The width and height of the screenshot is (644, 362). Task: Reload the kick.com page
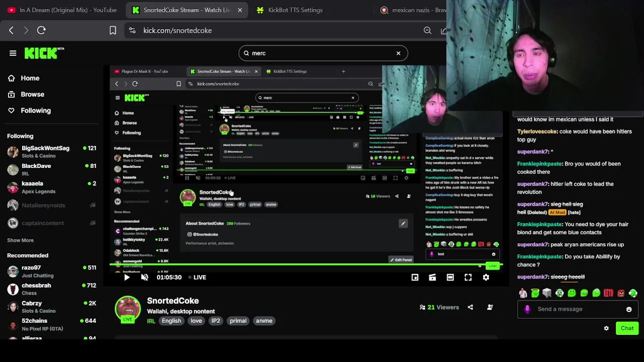click(41, 30)
